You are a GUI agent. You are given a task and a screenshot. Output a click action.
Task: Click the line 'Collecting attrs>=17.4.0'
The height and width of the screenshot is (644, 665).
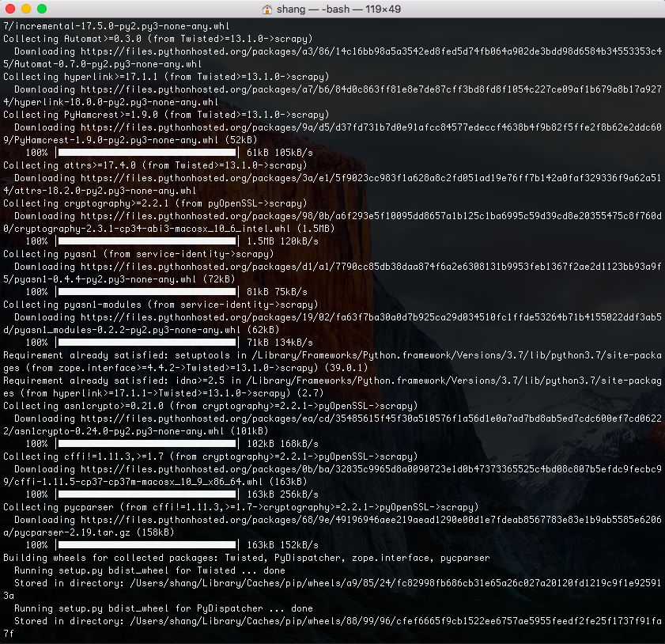click(x=155, y=165)
